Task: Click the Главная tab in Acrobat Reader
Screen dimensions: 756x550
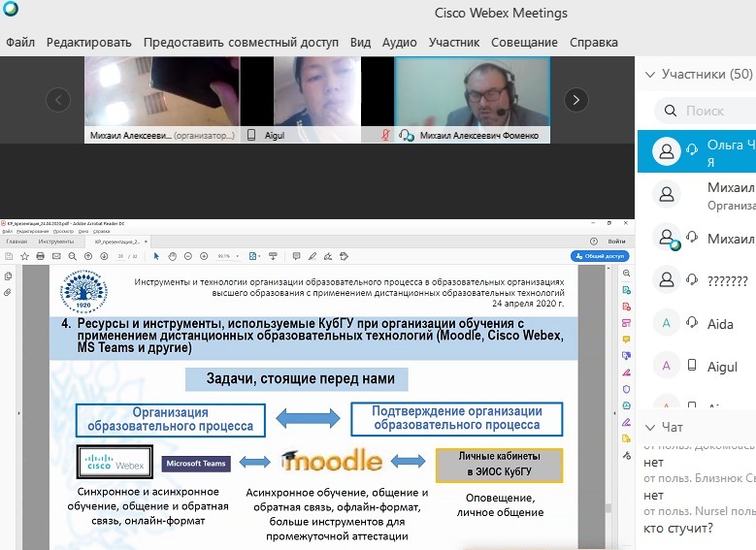Action: (16, 242)
